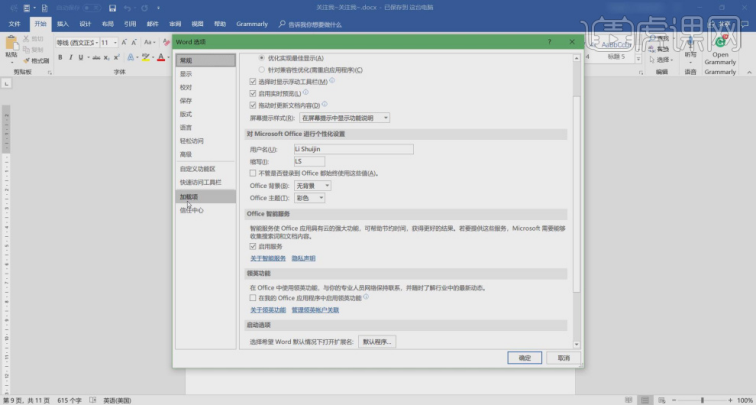
Task: Click the Superscript x² icon
Action: (116, 57)
